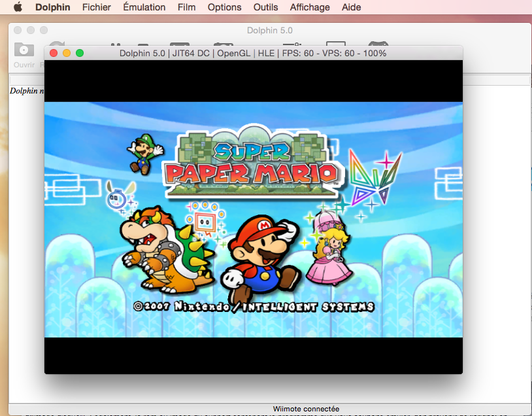Minimize the game render window with yellow button
This screenshot has height=416, width=532.
coord(67,53)
